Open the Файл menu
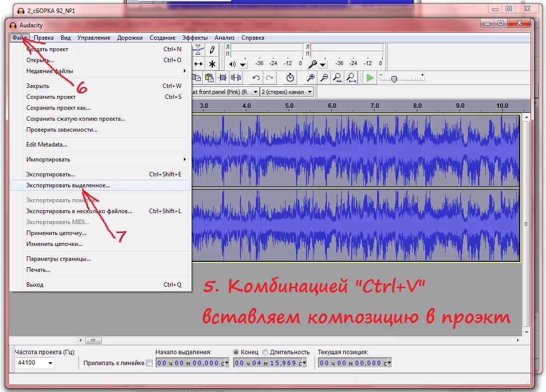 click(19, 38)
